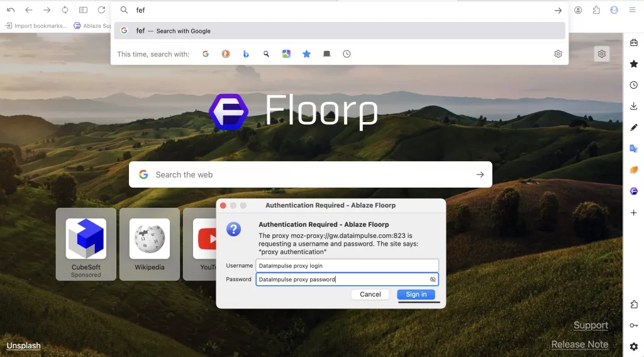Open the orange leaf sidebar icon

click(634, 170)
